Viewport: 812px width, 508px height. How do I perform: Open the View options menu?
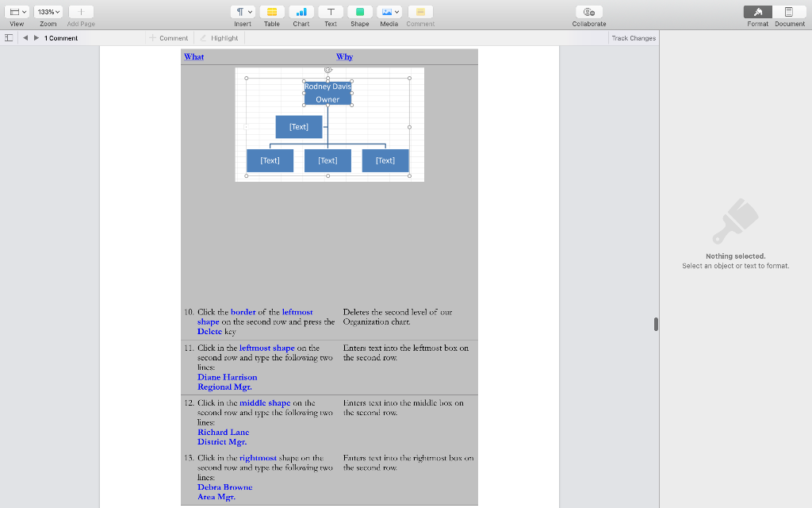click(x=17, y=12)
